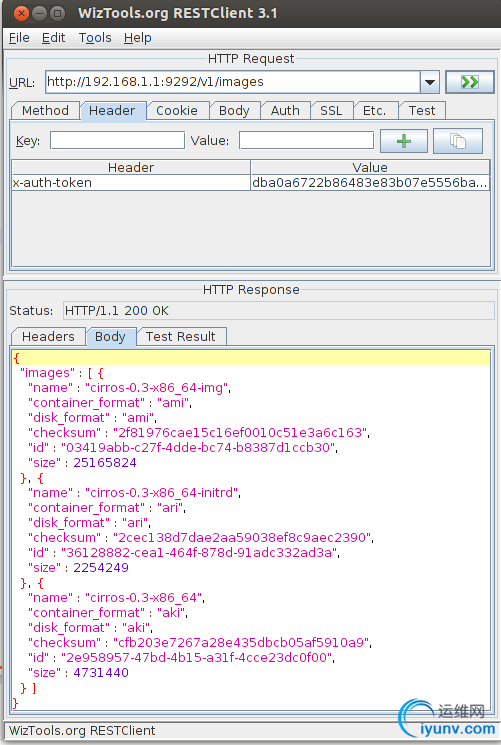Click the checksum 2f81976cae15... line
The height and width of the screenshot is (745, 501).
[199, 433]
